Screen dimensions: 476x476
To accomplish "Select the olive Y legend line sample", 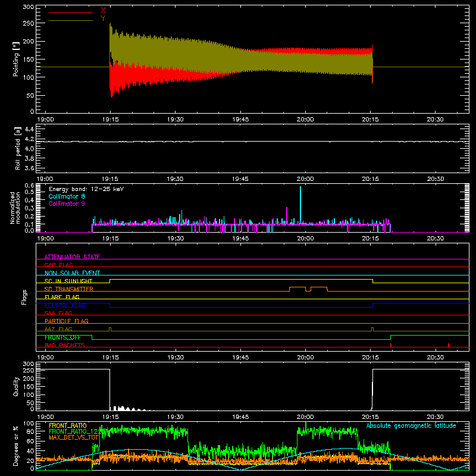I will click(x=71, y=20).
